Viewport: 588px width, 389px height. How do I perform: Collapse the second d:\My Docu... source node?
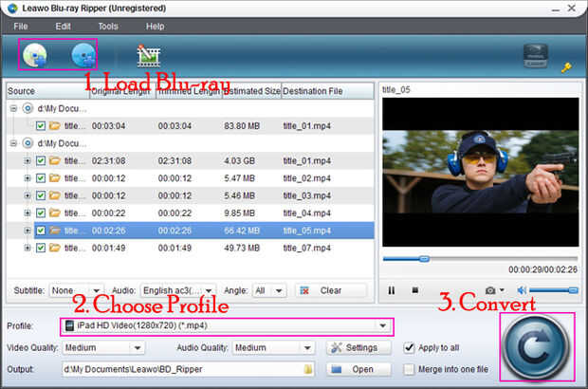pyautogui.click(x=13, y=143)
